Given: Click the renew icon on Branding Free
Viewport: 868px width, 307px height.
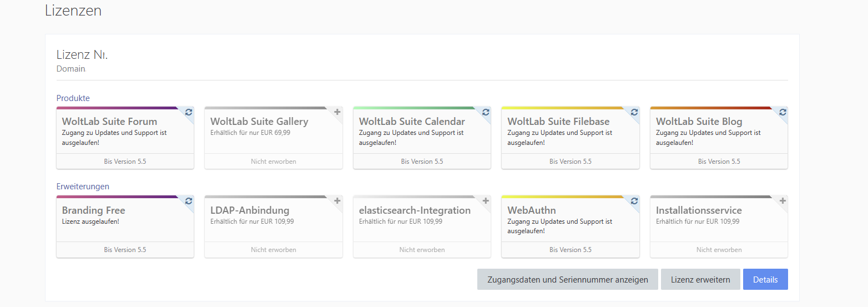Looking at the screenshot, I should pyautogui.click(x=189, y=201).
